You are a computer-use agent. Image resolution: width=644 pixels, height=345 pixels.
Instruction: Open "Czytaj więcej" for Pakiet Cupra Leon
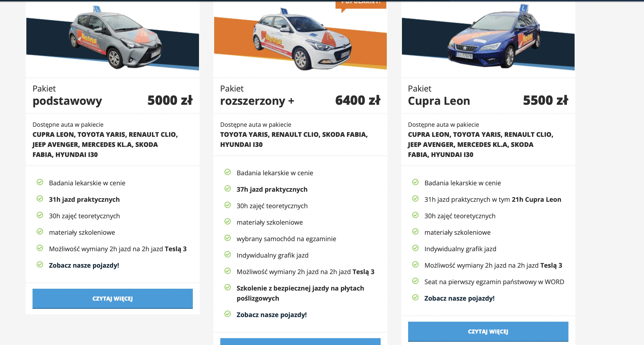488,332
